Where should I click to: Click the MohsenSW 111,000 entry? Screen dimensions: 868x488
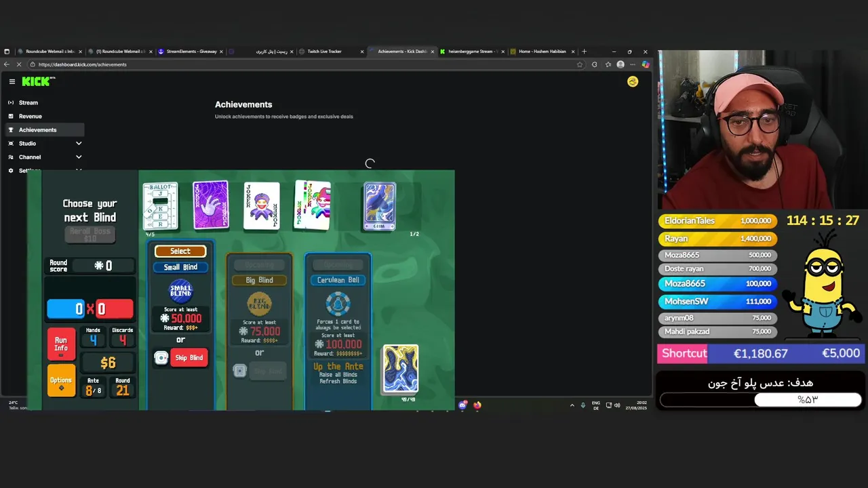point(717,301)
